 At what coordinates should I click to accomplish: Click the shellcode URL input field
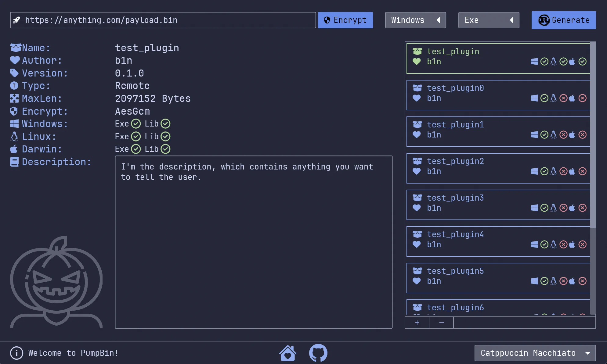pyautogui.click(x=163, y=20)
